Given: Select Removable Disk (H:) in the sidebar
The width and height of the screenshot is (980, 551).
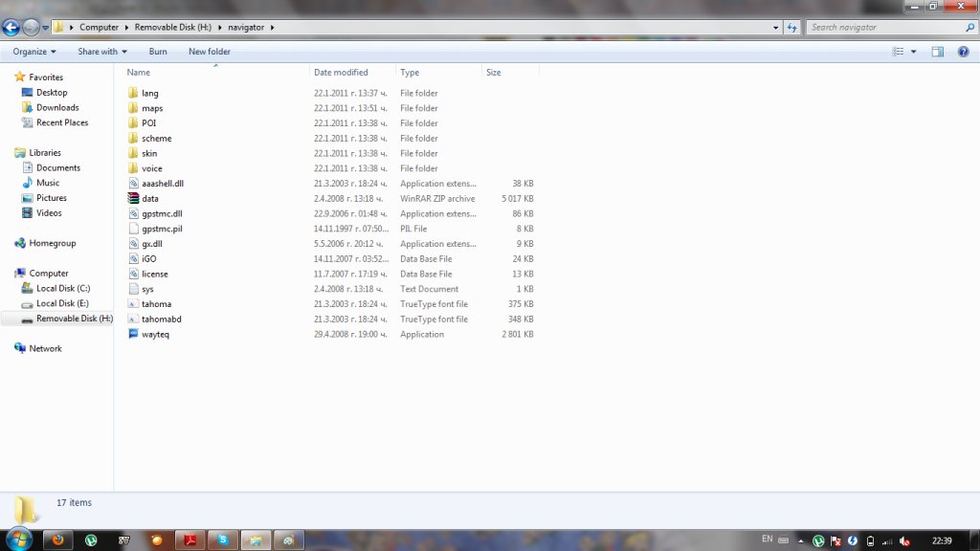Looking at the screenshot, I should [x=75, y=319].
